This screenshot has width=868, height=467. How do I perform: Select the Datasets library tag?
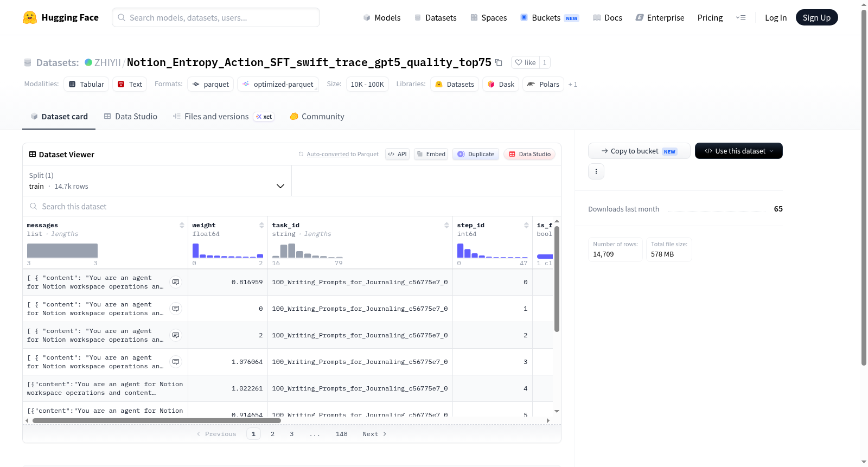click(455, 84)
